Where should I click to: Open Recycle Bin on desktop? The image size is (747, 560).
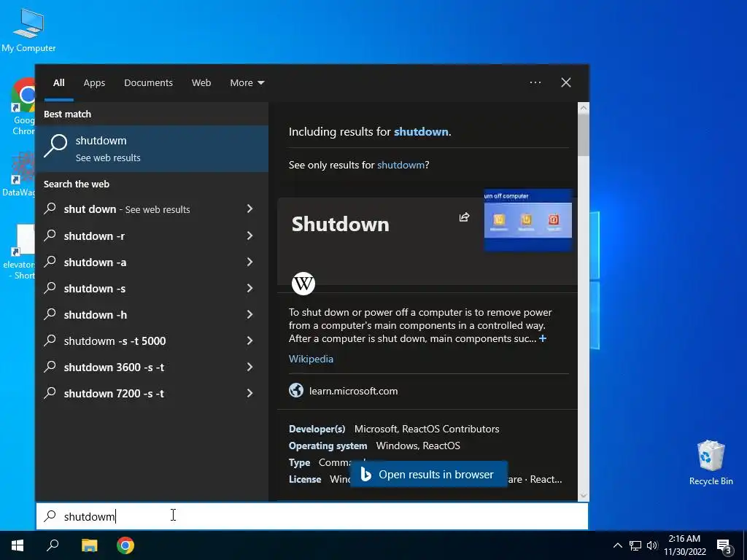point(711,462)
